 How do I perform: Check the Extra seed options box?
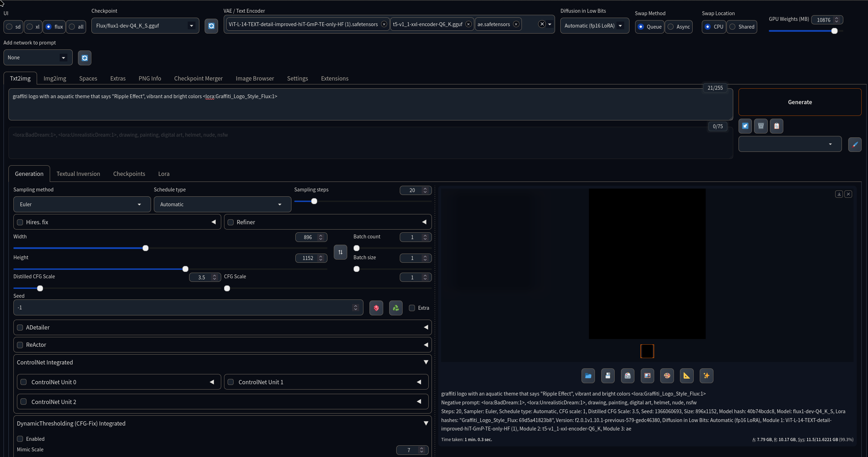(411, 308)
